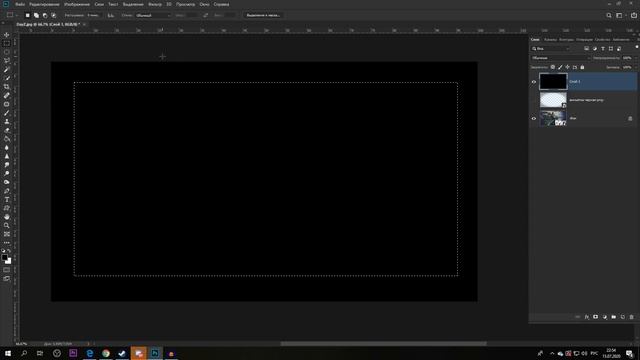Open the blend mode dropdown
The width and height of the screenshot is (640, 360).
coord(561,58)
